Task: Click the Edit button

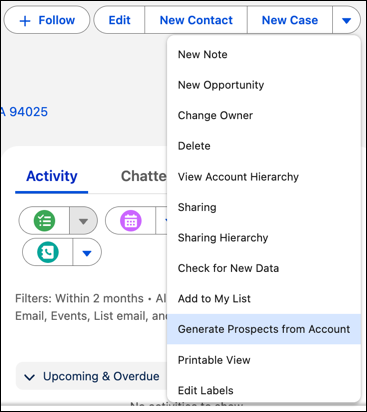Action: click(x=119, y=20)
